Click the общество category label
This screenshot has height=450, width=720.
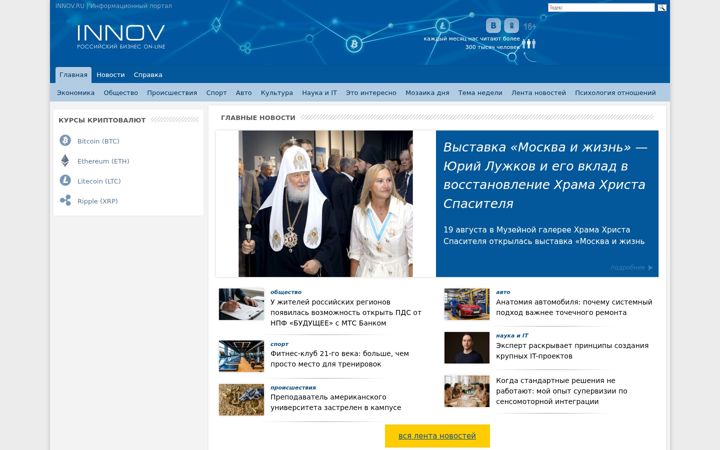click(286, 292)
